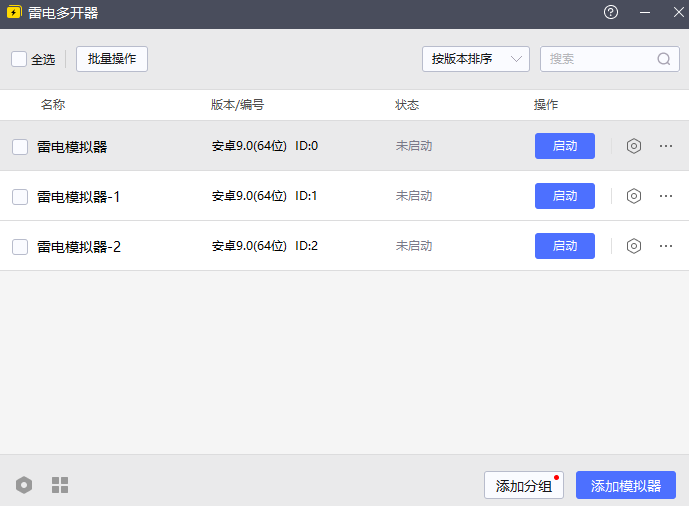Open more options for 雷电模拟器-2

coord(666,246)
